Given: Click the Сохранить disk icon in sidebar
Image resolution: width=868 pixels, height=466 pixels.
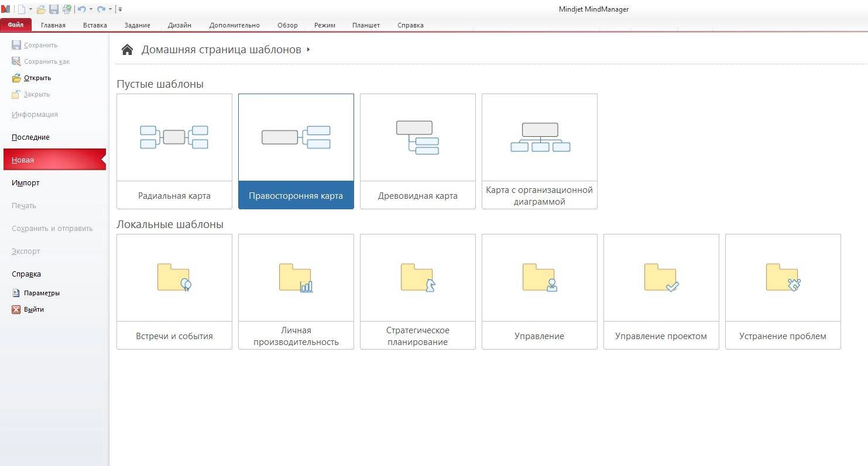Looking at the screenshot, I should (16, 45).
